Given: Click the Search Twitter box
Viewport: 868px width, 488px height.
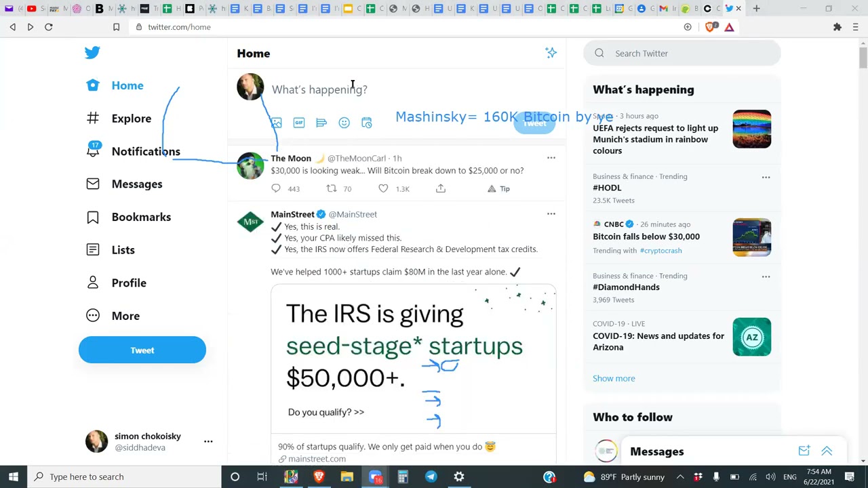Looking at the screenshot, I should pos(682,53).
